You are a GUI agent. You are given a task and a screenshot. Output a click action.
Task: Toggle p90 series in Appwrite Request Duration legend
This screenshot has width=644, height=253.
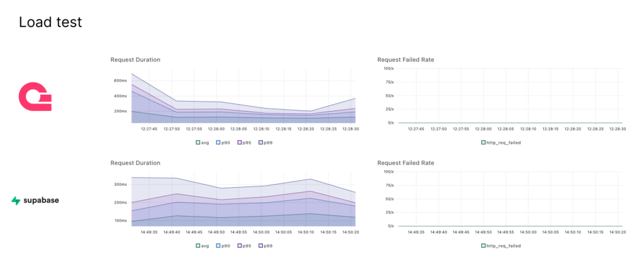click(223, 143)
